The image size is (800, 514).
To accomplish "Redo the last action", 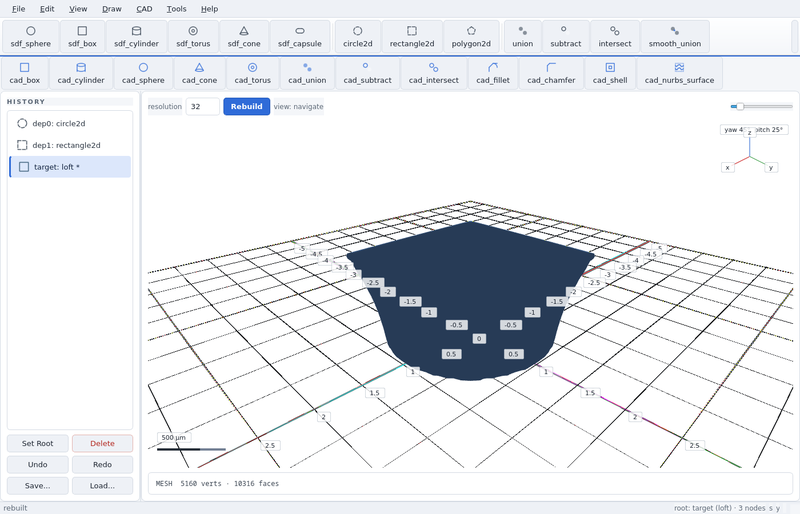I will [x=103, y=464].
